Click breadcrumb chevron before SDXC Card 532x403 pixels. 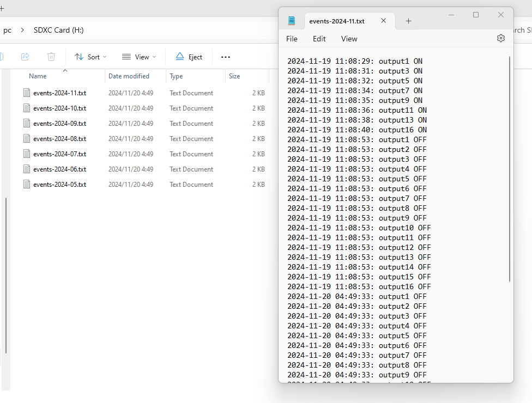[22, 30]
